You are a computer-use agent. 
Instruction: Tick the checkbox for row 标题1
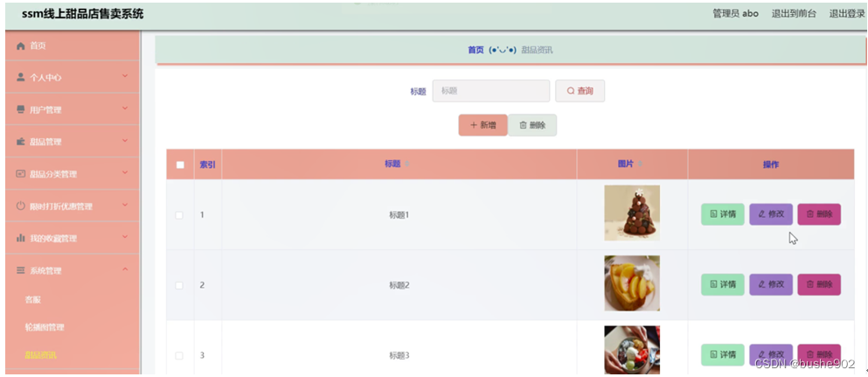coord(179,215)
